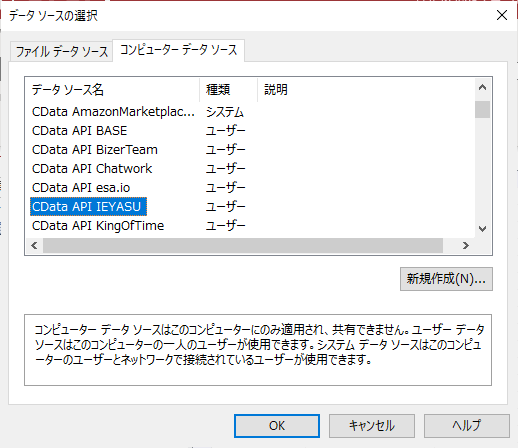Open the 新規作成(N)... dialog
This screenshot has width=518, height=448.
[446, 279]
